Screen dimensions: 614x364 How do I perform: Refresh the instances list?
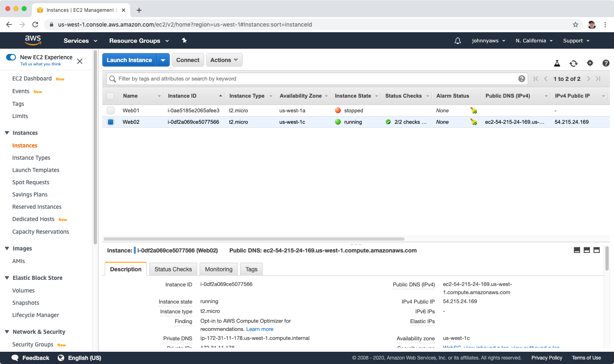(x=574, y=63)
